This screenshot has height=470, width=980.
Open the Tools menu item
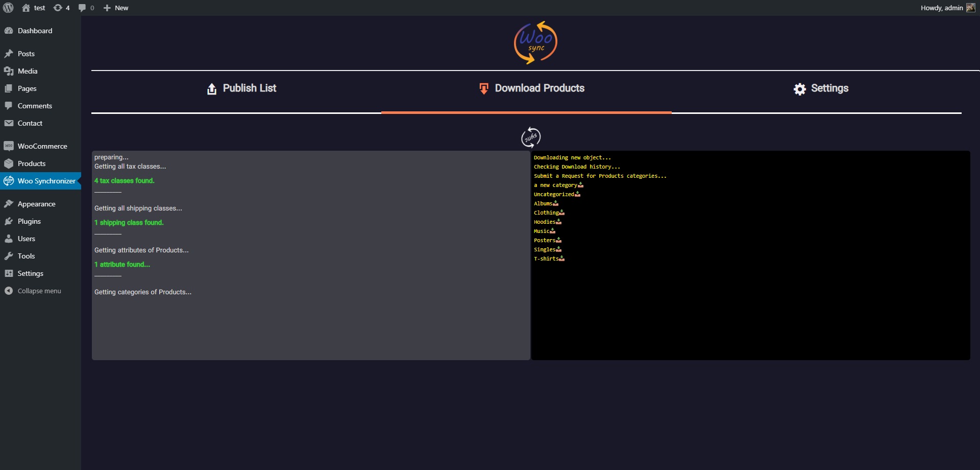tap(40, 256)
